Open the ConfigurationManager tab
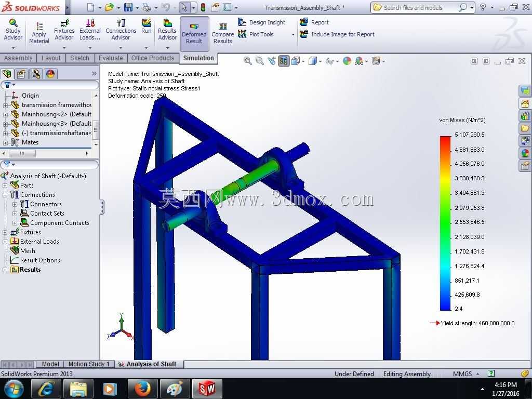 (x=36, y=74)
